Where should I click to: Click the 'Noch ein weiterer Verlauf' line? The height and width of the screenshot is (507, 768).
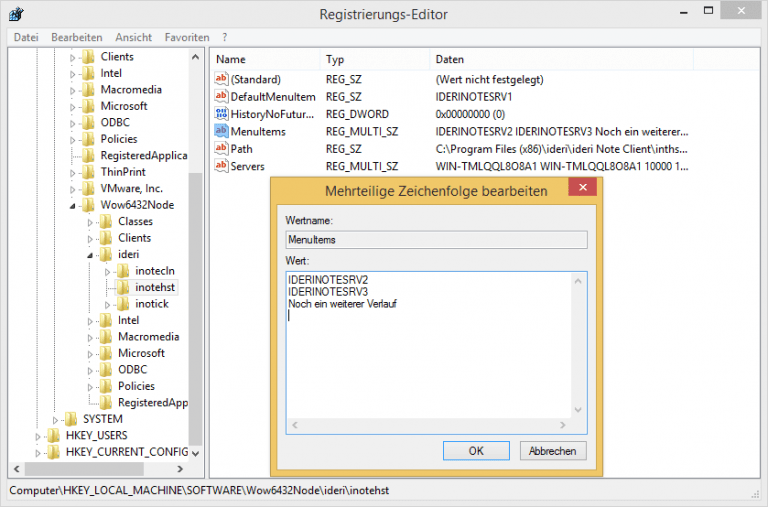[x=342, y=304]
